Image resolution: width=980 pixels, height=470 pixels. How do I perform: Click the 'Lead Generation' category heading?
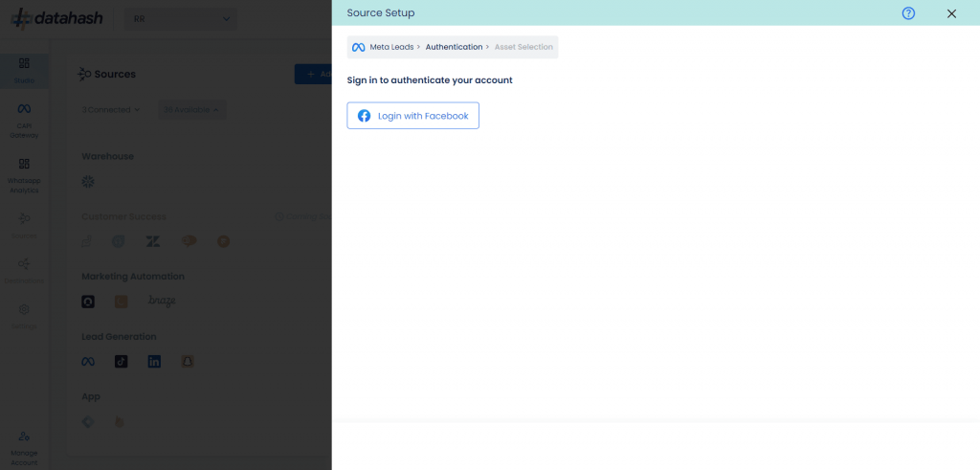[x=119, y=336]
